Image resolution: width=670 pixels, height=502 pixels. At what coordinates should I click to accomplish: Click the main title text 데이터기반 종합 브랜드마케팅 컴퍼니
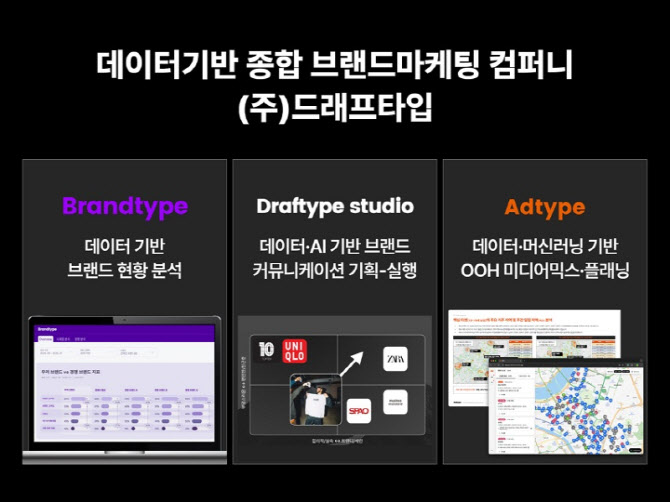335,64
